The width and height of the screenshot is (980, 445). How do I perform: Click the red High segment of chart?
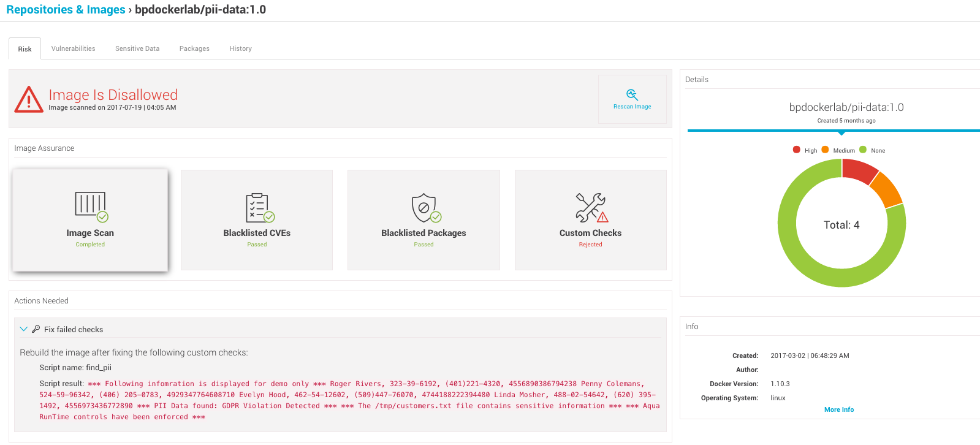[859, 170]
